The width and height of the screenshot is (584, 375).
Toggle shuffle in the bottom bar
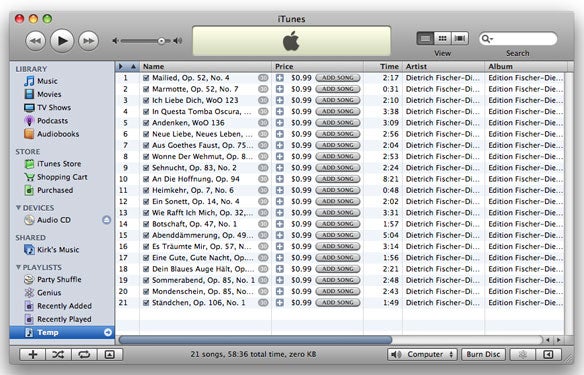(x=58, y=355)
